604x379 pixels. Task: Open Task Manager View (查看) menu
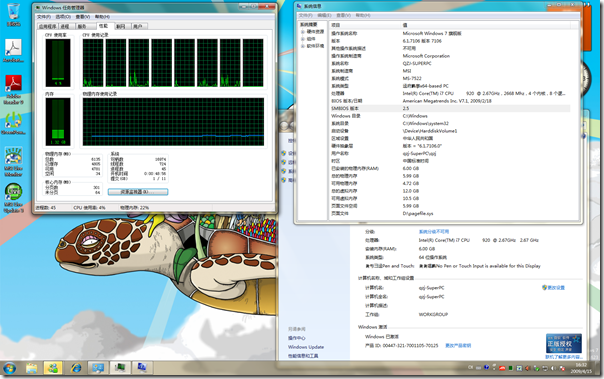click(x=83, y=17)
